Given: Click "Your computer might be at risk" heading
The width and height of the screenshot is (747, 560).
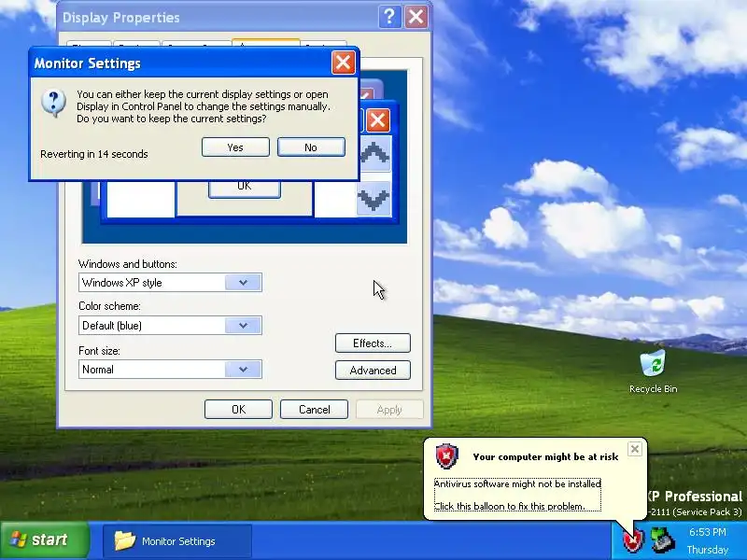Looking at the screenshot, I should (545, 456).
